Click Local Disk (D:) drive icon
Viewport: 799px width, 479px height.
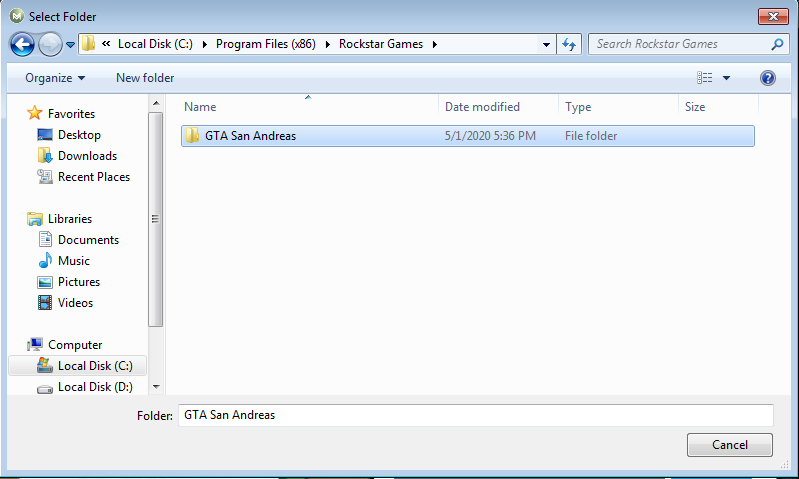45,389
